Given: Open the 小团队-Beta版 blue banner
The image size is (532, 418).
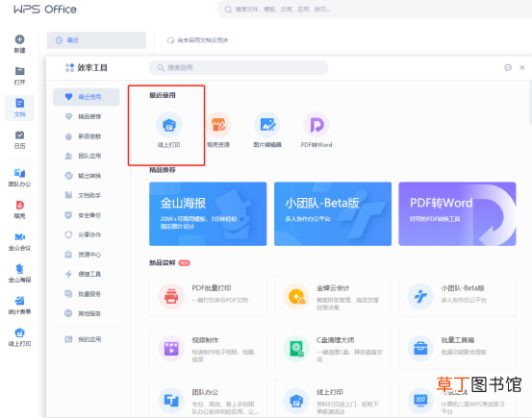Looking at the screenshot, I should pos(333,214).
